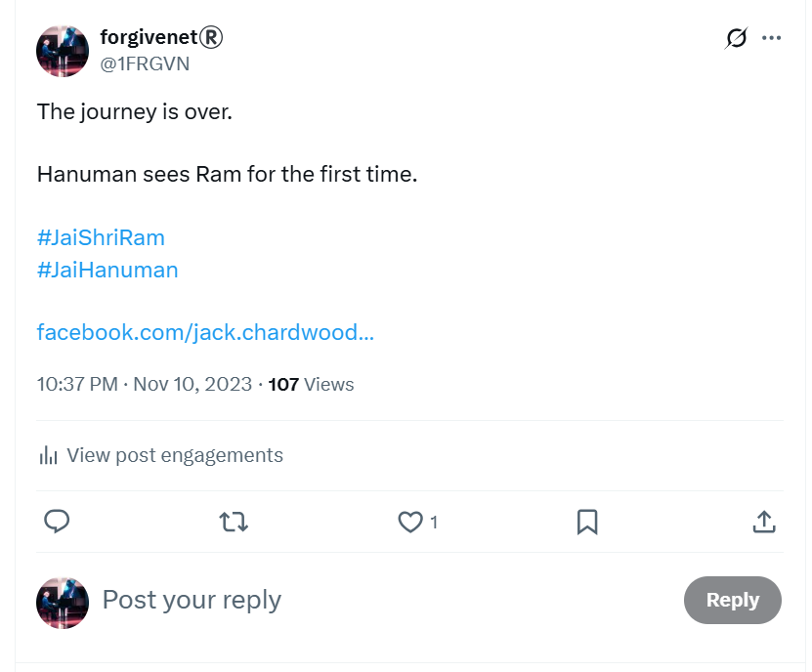
Task: Click the 107 Views count
Action: point(311,384)
